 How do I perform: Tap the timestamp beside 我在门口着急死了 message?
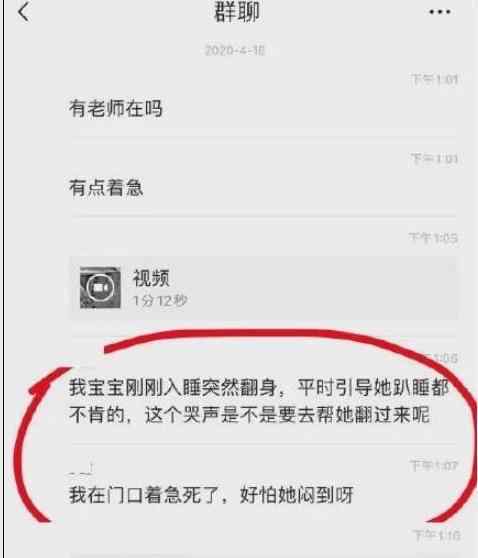tap(434, 465)
